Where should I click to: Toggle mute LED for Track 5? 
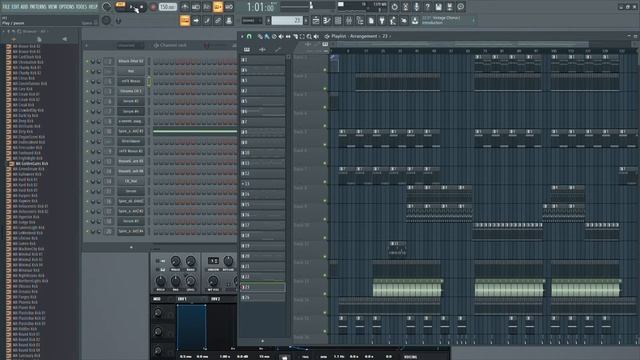[325, 144]
